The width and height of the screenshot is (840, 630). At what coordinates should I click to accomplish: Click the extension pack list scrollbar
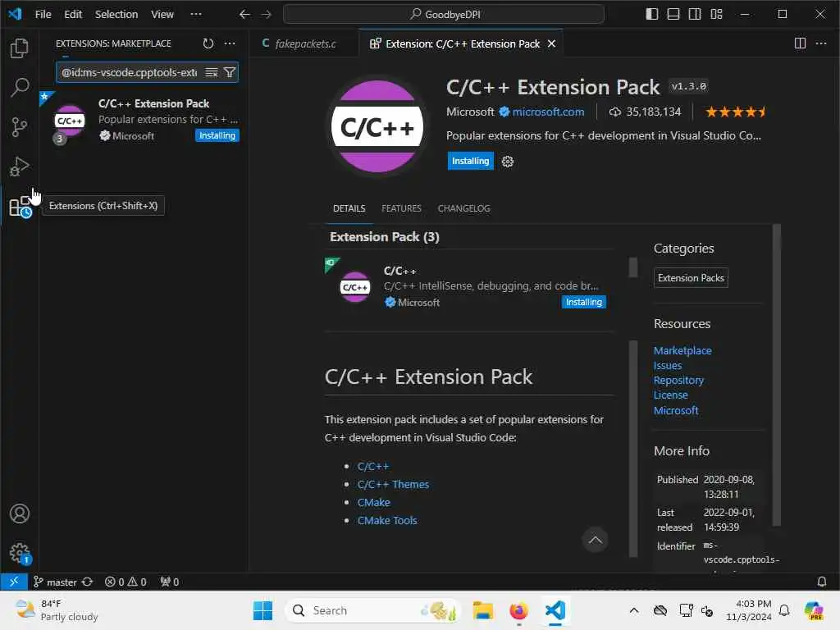633,267
